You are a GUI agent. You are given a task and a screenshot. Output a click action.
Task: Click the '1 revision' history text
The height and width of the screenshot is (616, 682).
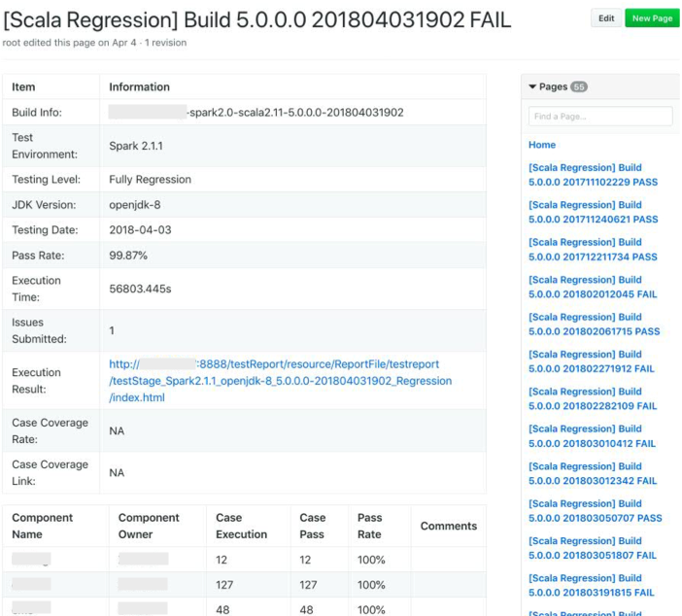[166, 43]
